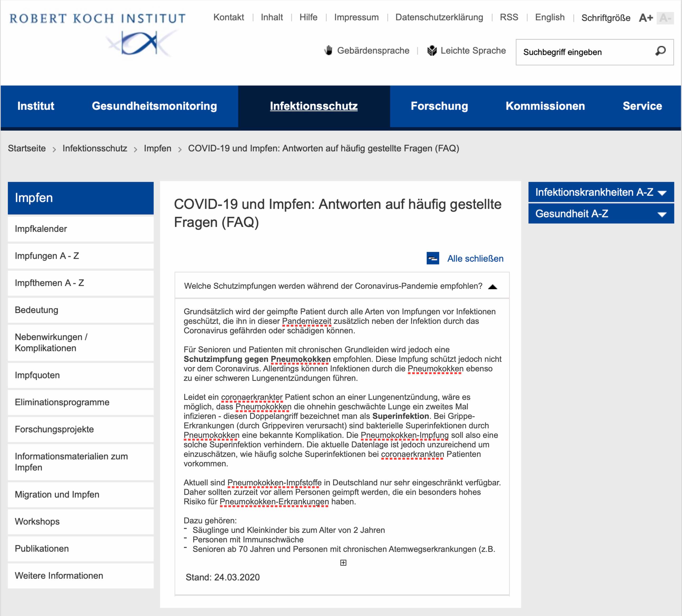
Task: Decrease font size with A-
Action: pyautogui.click(x=665, y=18)
